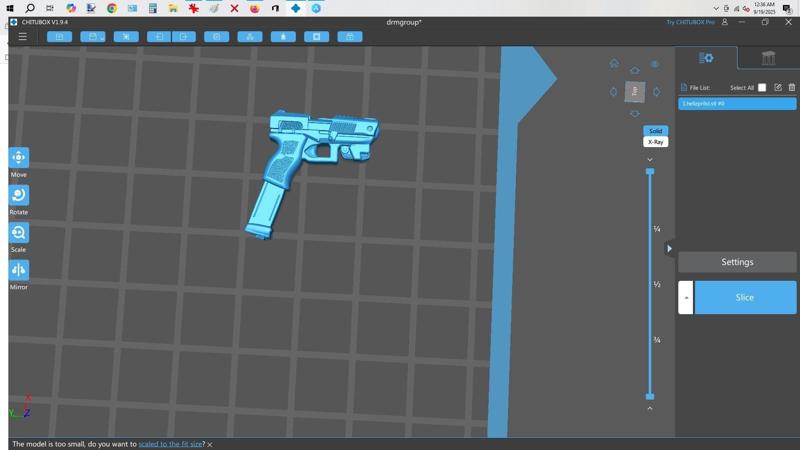Click the hierarchy-shaped toolbar button
The image size is (800, 450).
pyautogui.click(x=250, y=37)
